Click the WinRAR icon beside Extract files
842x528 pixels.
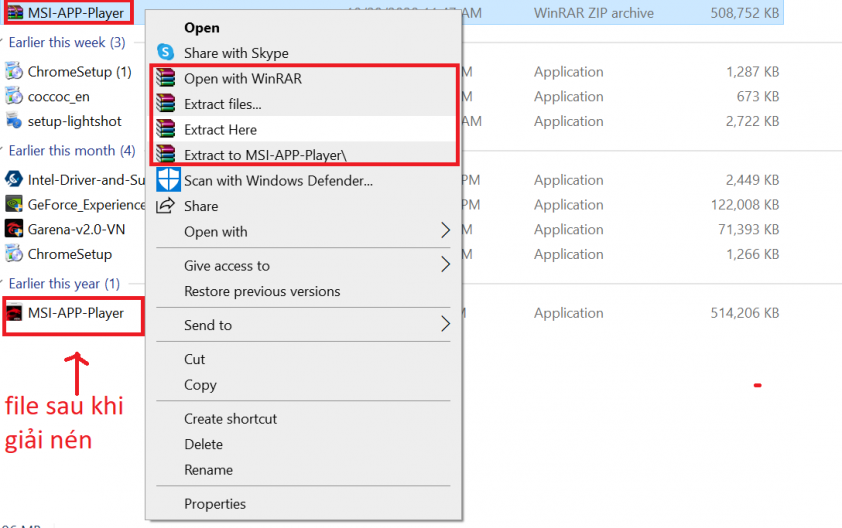(x=166, y=104)
